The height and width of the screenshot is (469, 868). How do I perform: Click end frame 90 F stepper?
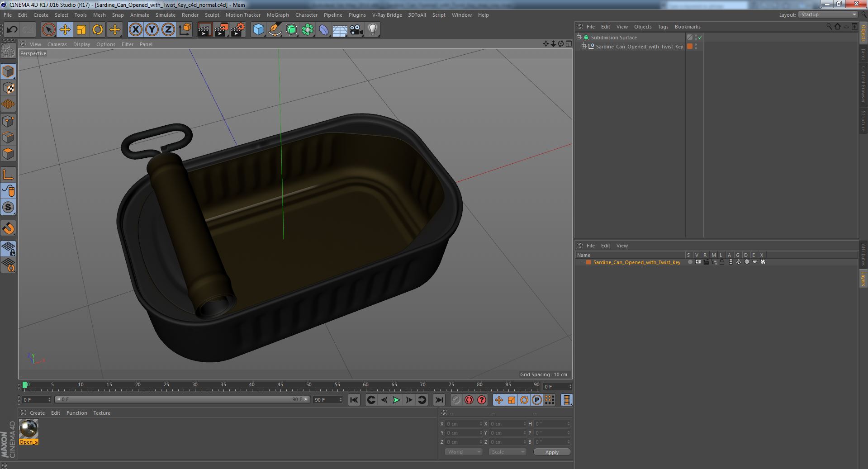pos(340,400)
